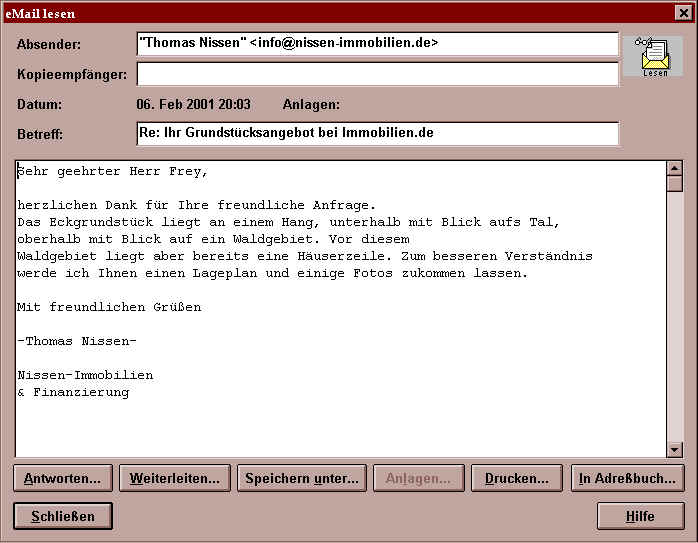Click the date '06. Feb 2001 20:03'
The image size is (698, 543).
coord(193,104)
